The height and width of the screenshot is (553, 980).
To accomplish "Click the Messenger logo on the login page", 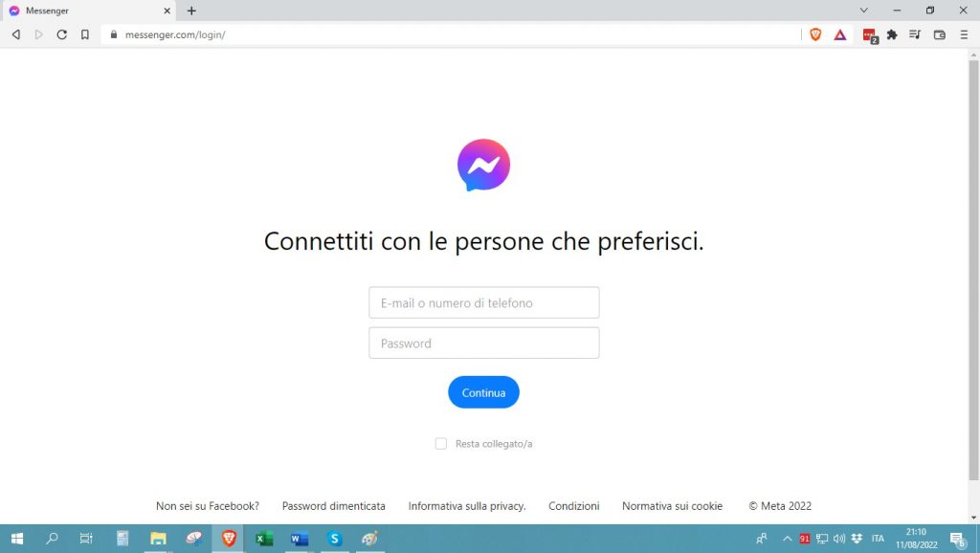I will (483, 165).
